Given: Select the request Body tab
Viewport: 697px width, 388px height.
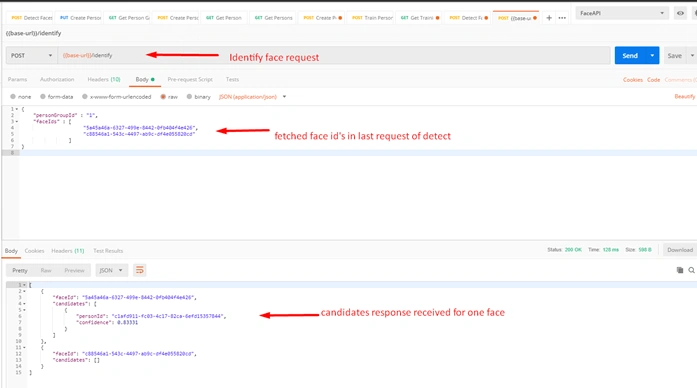Looking at the screenshot, I should click(145, 80).
